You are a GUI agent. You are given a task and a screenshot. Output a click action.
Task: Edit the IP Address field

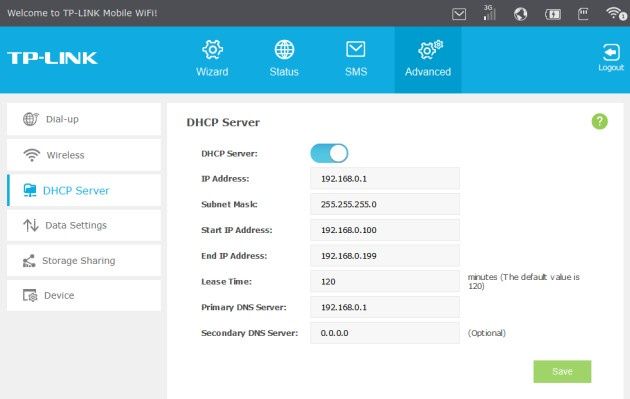click(x=385, y=178)
